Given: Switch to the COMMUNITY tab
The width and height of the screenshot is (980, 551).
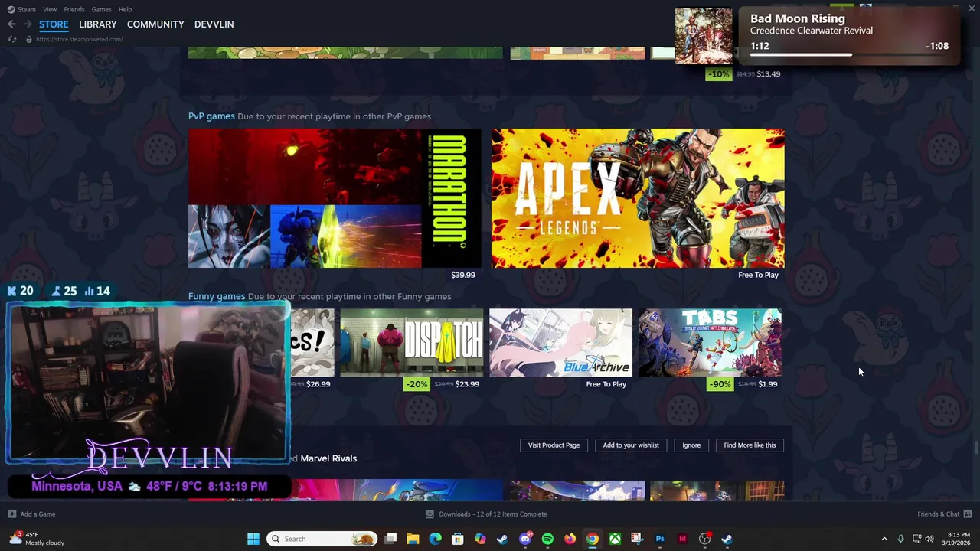Looking at the screenshot, I should (x=155, y=24).
